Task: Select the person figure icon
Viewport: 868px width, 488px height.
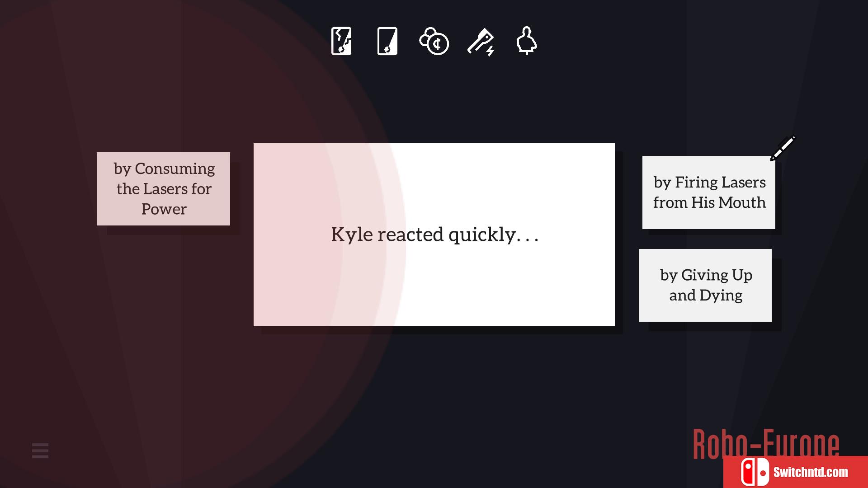Action: [527, 41]
